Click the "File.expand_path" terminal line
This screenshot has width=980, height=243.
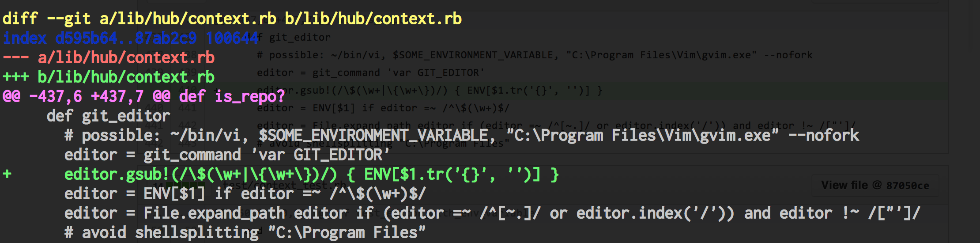[492, 213]
